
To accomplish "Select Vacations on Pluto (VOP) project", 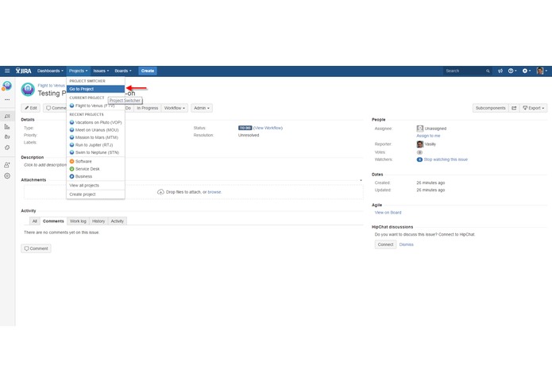I will (x=96, y=122).
